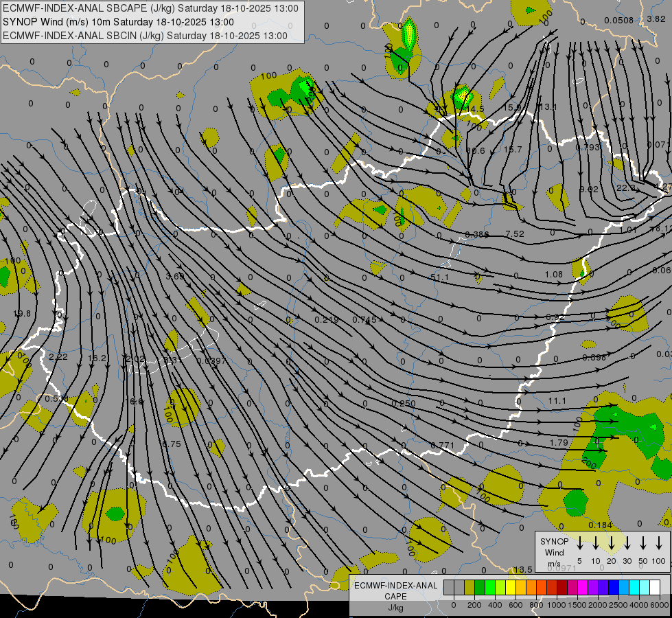Select the 30 m/s wind arrow symbol

(x=627, y=543)
